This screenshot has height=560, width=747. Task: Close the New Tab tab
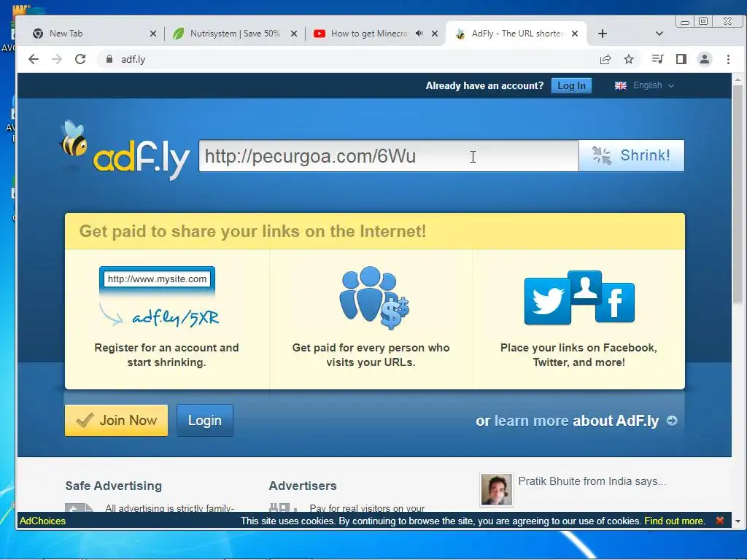pyautogui.click(x=153, y=34)
